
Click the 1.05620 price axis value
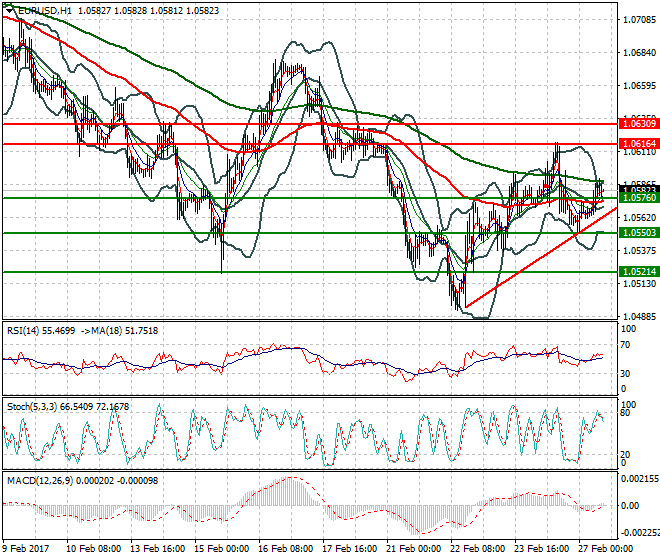(x=639, y=217)
